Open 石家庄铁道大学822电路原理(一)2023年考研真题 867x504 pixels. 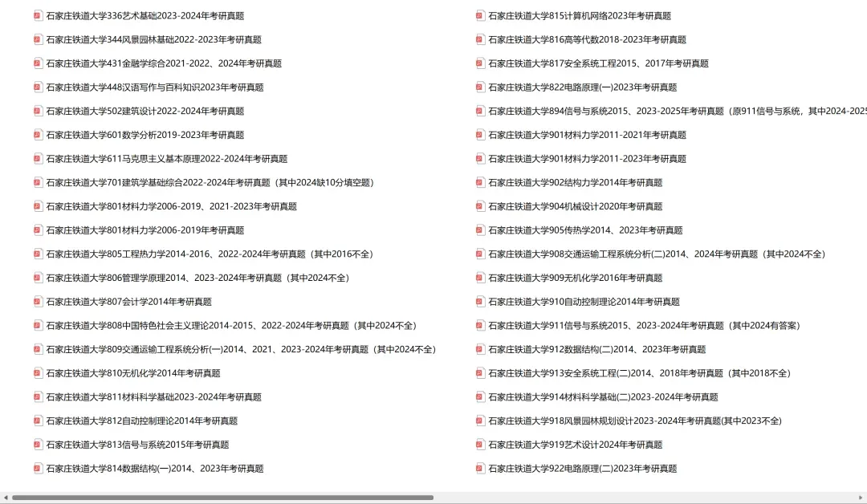584,87
